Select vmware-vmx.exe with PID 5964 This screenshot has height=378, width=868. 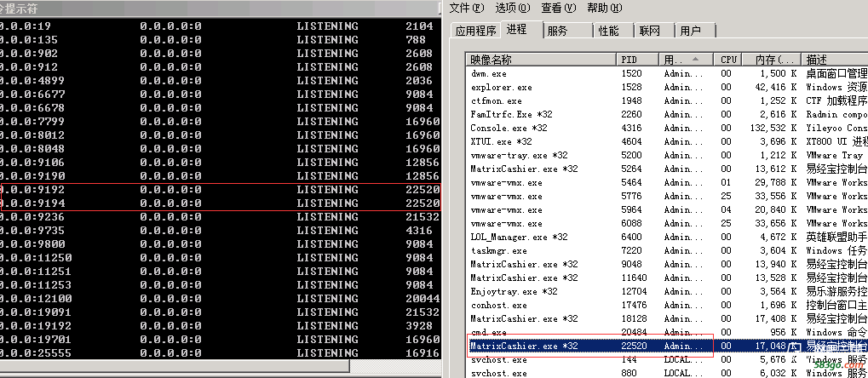[x=667, y=209]
